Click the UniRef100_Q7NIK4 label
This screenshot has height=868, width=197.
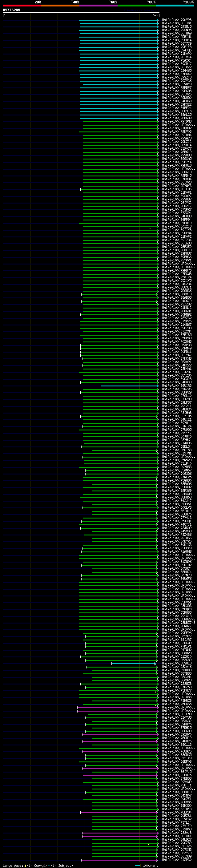(x=177, y=426)
